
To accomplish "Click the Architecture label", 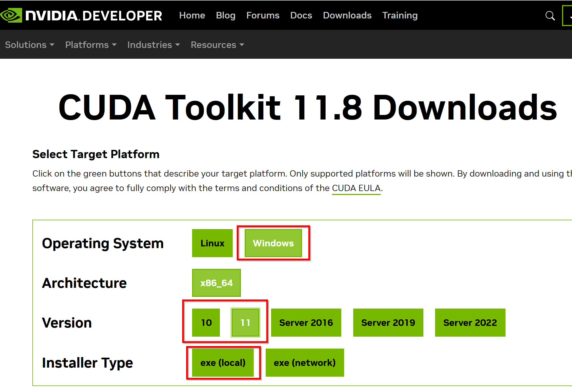I will pos(84,283).
